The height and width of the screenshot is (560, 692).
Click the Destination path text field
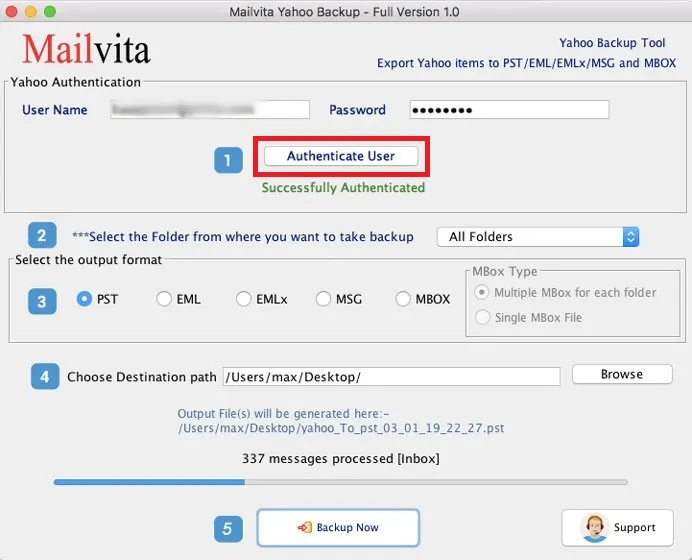pyautogui.click(x=391, y=377)
